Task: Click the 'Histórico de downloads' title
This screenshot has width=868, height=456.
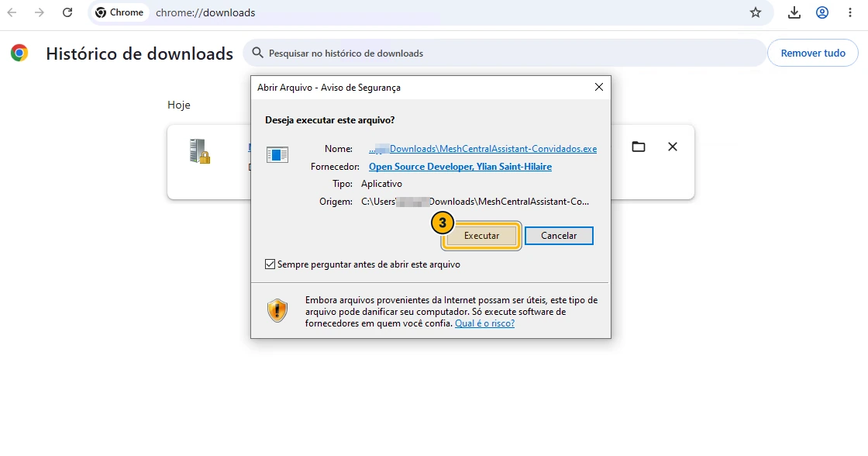Action: 139,54
